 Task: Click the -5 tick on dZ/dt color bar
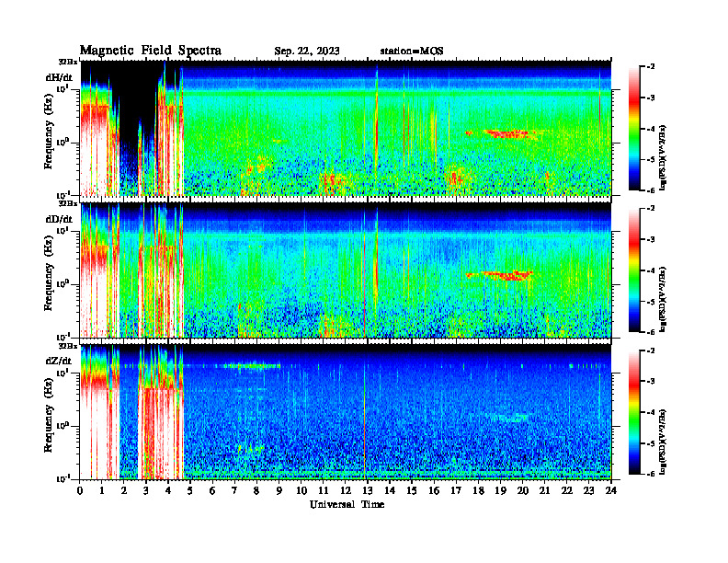pos(651,443)
